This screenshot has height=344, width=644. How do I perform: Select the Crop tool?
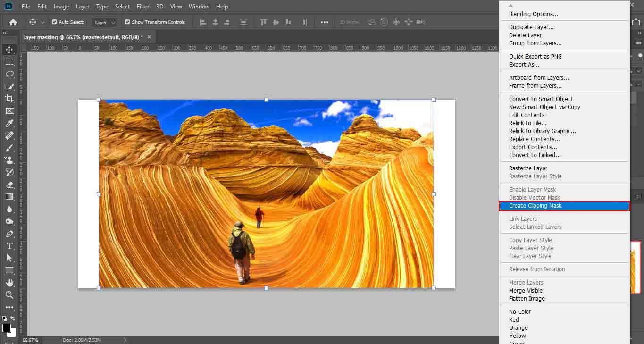click(9, 99)
